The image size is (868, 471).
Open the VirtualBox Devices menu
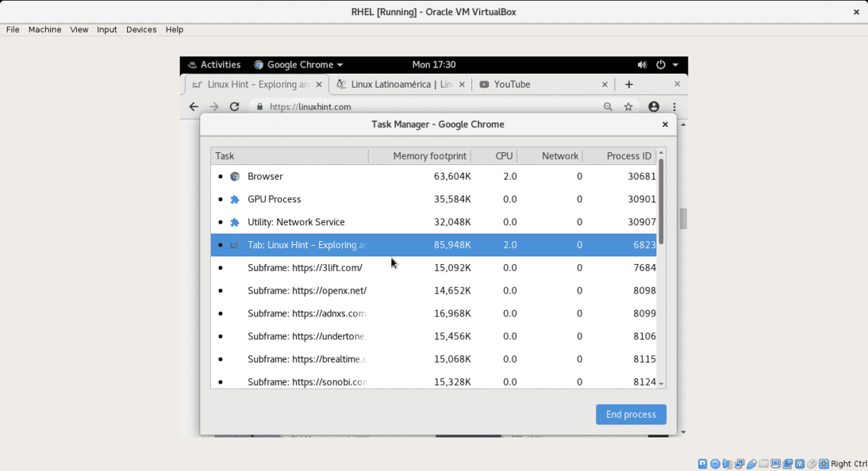coord(141,30)
